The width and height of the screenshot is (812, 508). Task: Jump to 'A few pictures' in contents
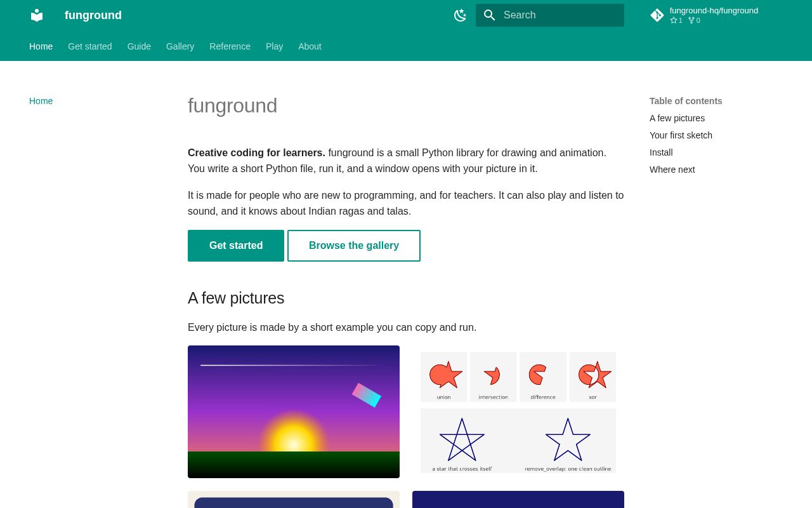(x=677, y=118)
